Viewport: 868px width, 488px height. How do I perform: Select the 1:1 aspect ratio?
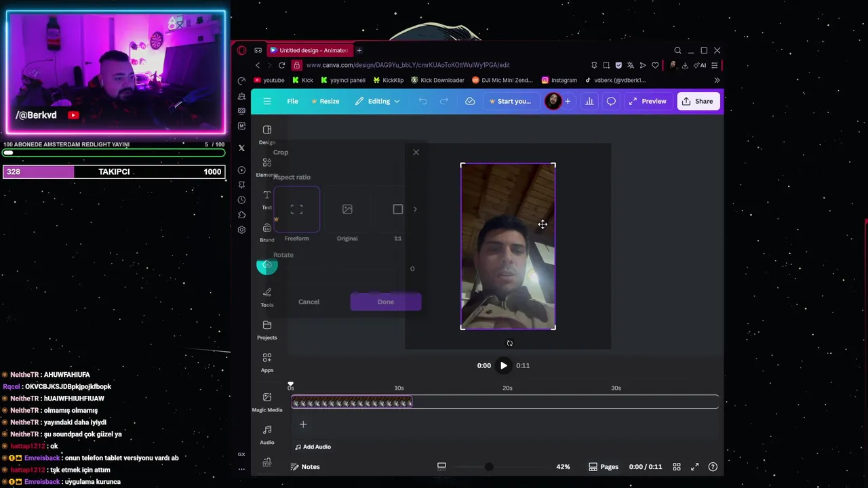[x=398, y=209]
